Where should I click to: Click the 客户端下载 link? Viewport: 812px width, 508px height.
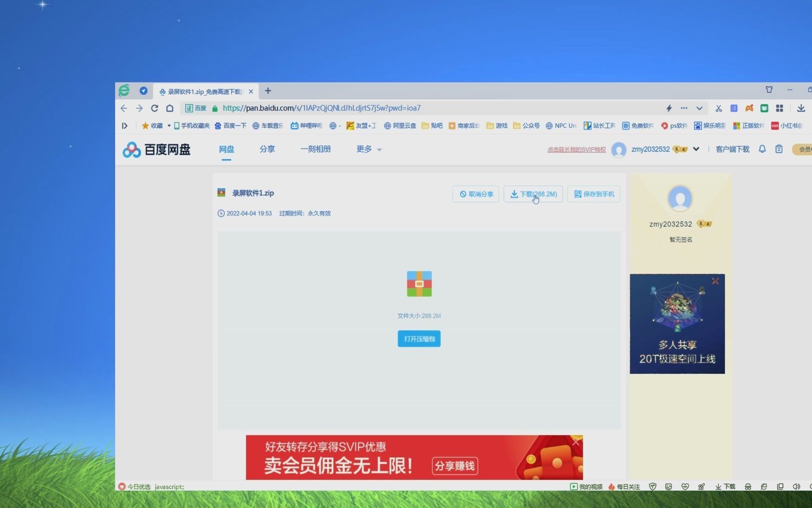click(x=733, y=149)
